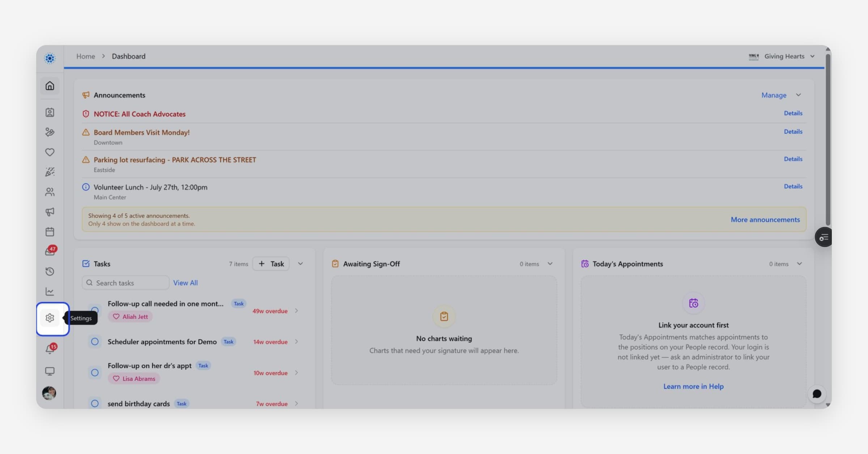Open the Follow-up call task via arrow
868x454 pixels.
[x=297, y=311]
